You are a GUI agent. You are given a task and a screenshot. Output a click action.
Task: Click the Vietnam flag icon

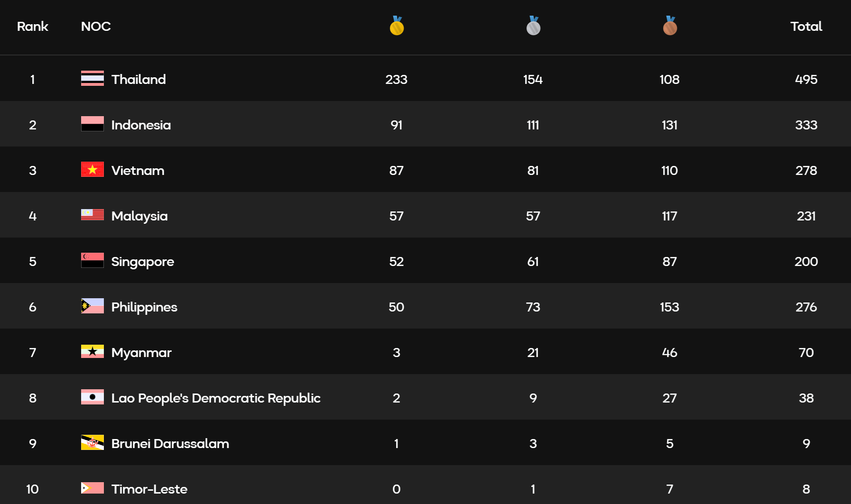tap(92, 169)
